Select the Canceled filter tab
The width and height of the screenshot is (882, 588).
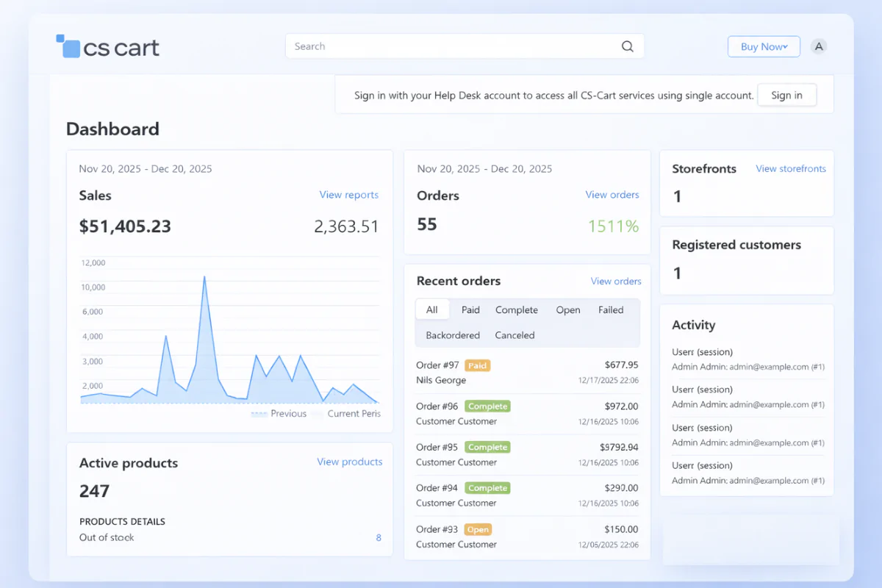514,335
